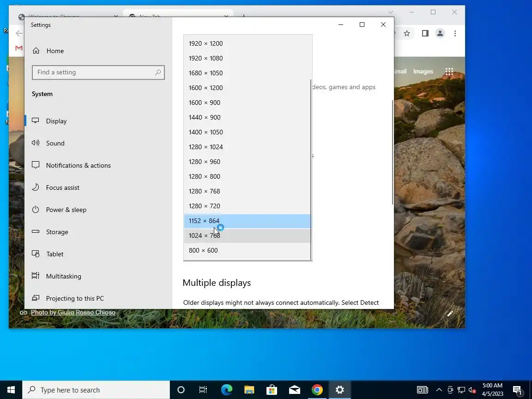The height and width of the screenshot is (399, 532).
Task: Pick 800 × 600 from the list
Action: pyautogui.click(x=247, y=250)
